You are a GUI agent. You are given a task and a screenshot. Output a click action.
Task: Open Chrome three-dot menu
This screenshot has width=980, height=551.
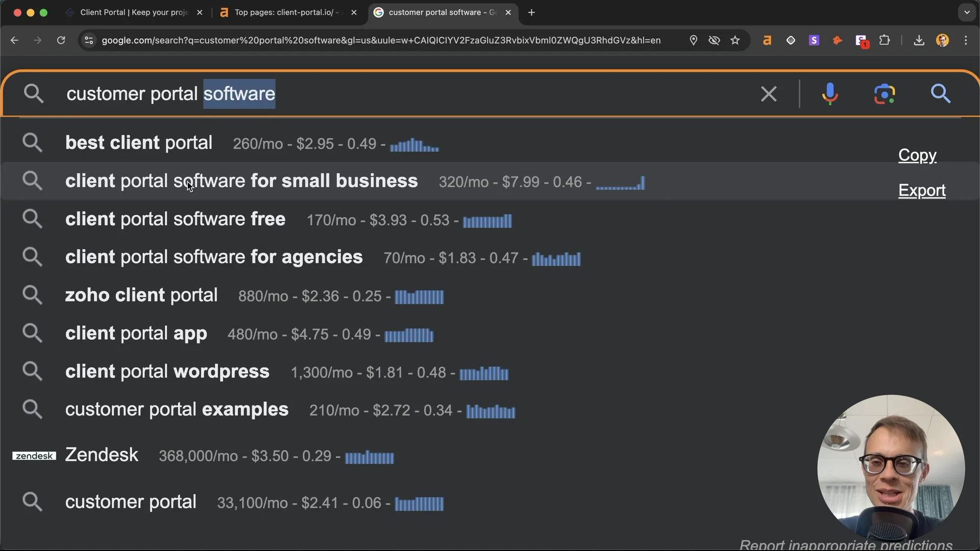click(966, 40)
